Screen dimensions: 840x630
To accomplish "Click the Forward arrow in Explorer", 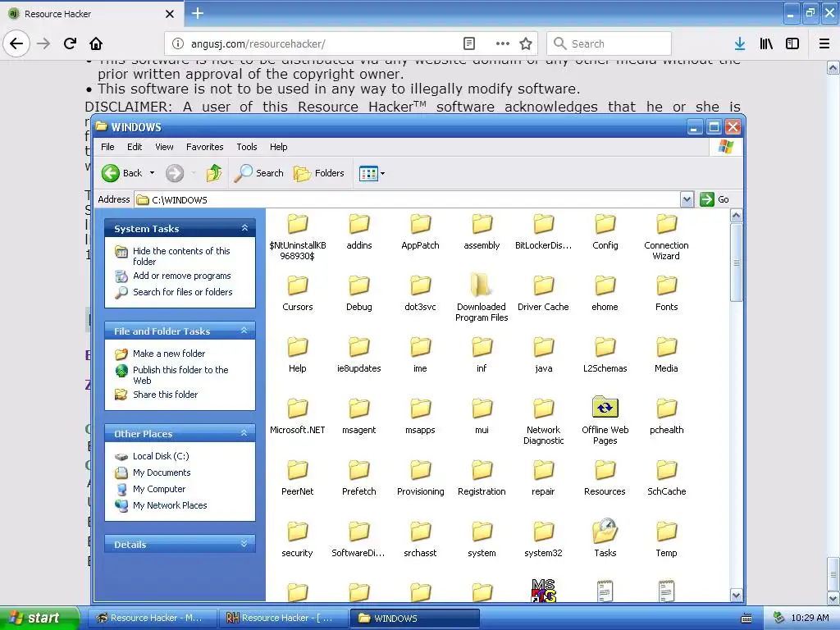I will [x=175, y=173].
